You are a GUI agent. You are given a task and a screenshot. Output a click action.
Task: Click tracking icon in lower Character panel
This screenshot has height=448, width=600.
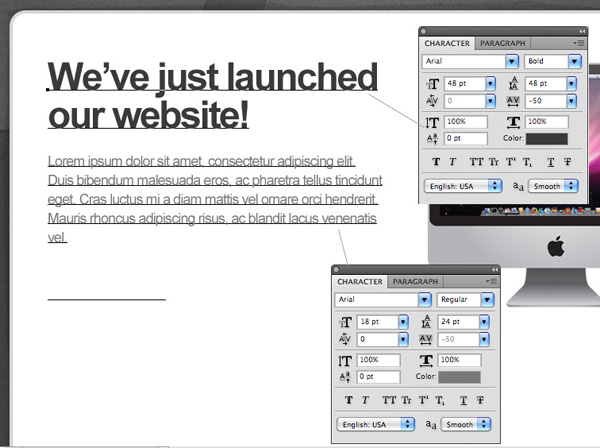pyautogui.click(x=426, y=339)
